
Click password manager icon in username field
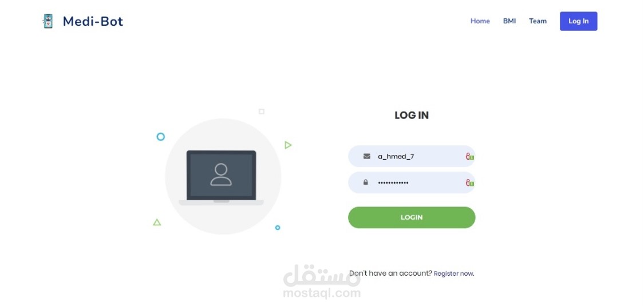469,156
